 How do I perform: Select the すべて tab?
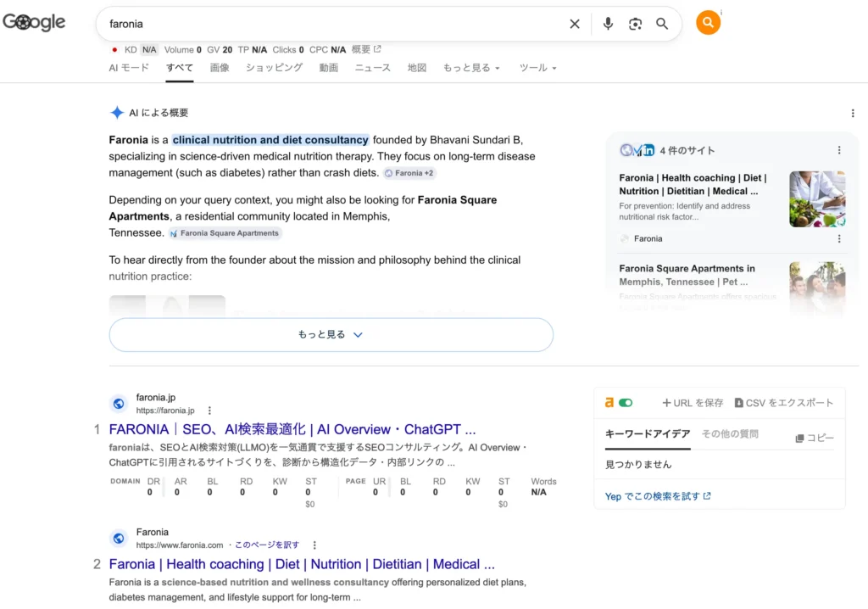180,68
